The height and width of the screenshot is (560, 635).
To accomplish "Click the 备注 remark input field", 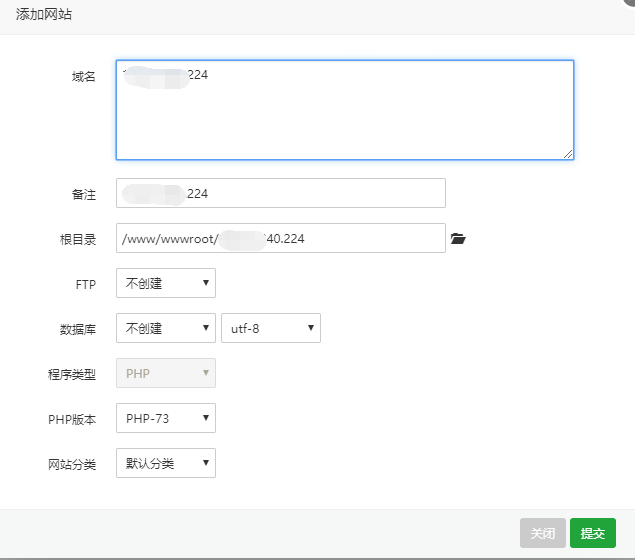I will click(280, 194).
